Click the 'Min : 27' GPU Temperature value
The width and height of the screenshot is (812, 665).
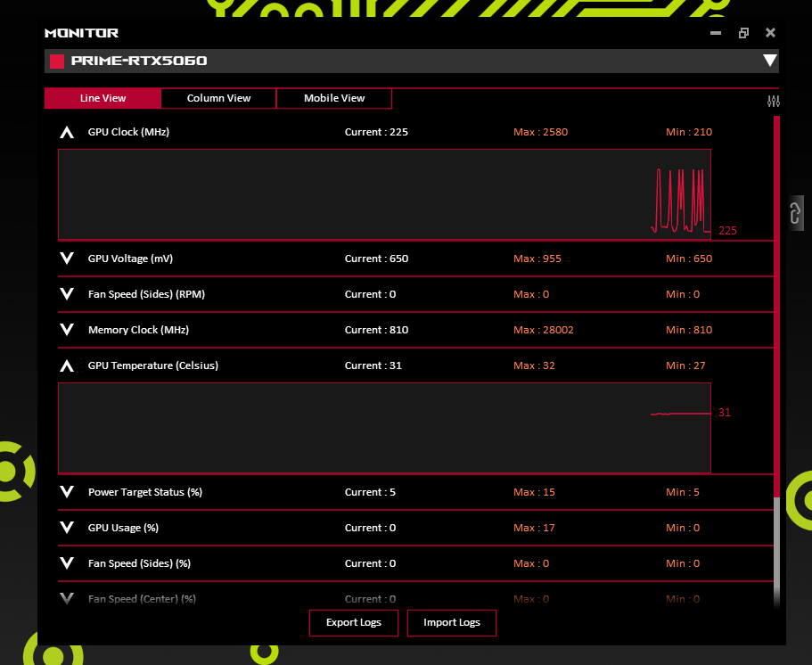(x=685, y=365)
